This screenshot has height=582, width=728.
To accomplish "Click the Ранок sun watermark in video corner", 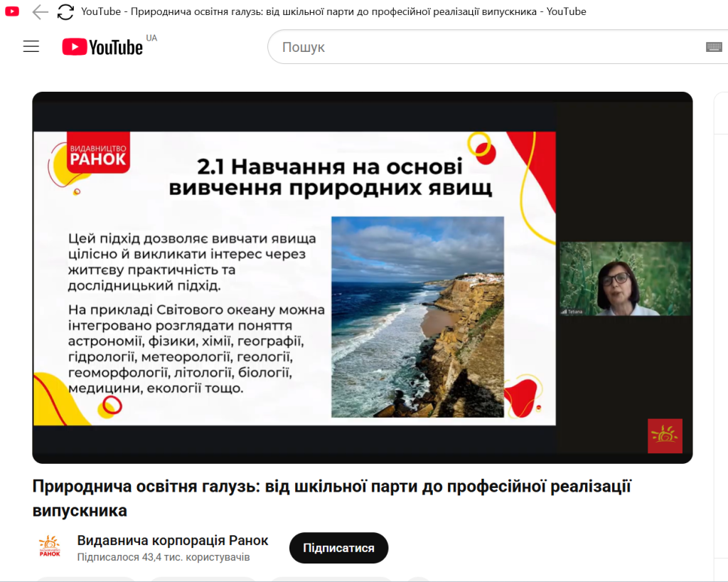I will [665, 435].
